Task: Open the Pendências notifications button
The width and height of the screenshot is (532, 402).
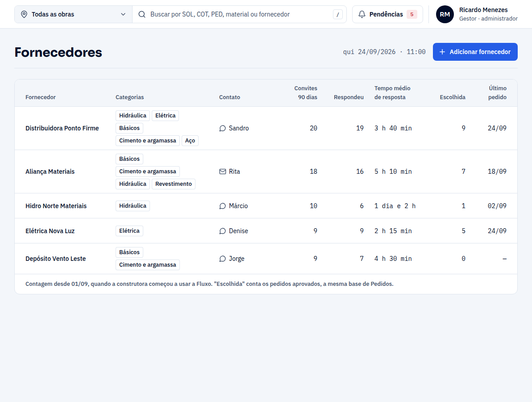Action: [387, 14]
